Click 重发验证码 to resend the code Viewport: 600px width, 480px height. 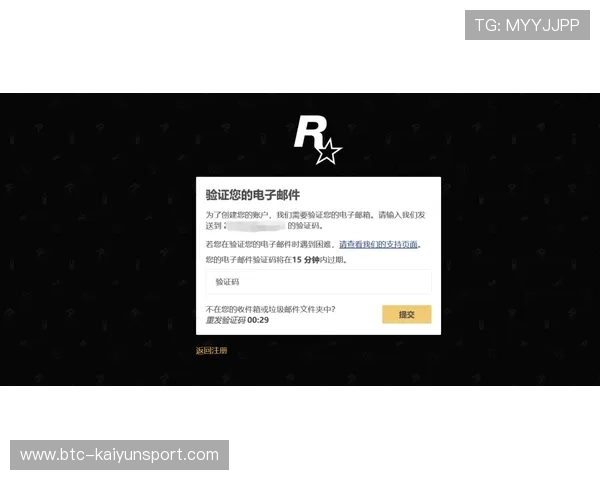[225, 320]
